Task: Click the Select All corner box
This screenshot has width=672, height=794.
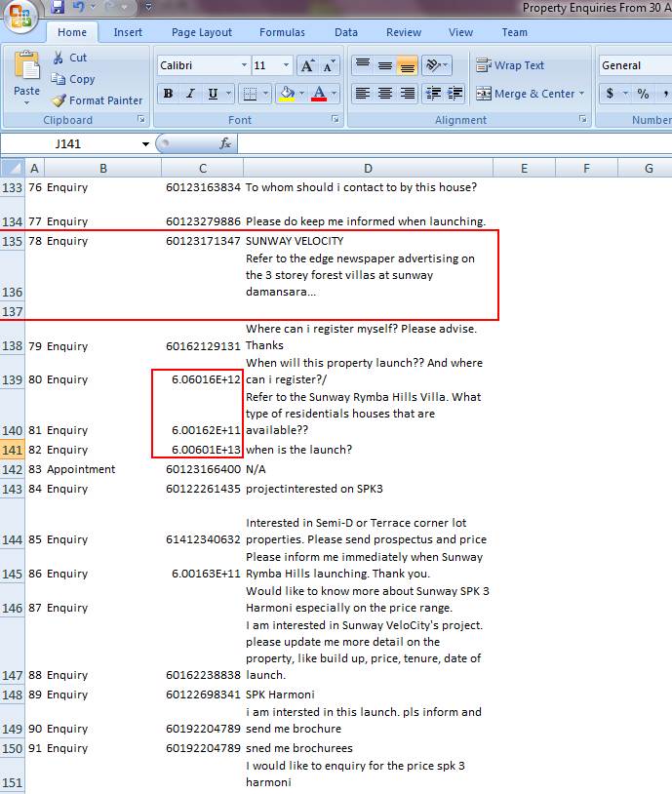Action: click(12, 168)
